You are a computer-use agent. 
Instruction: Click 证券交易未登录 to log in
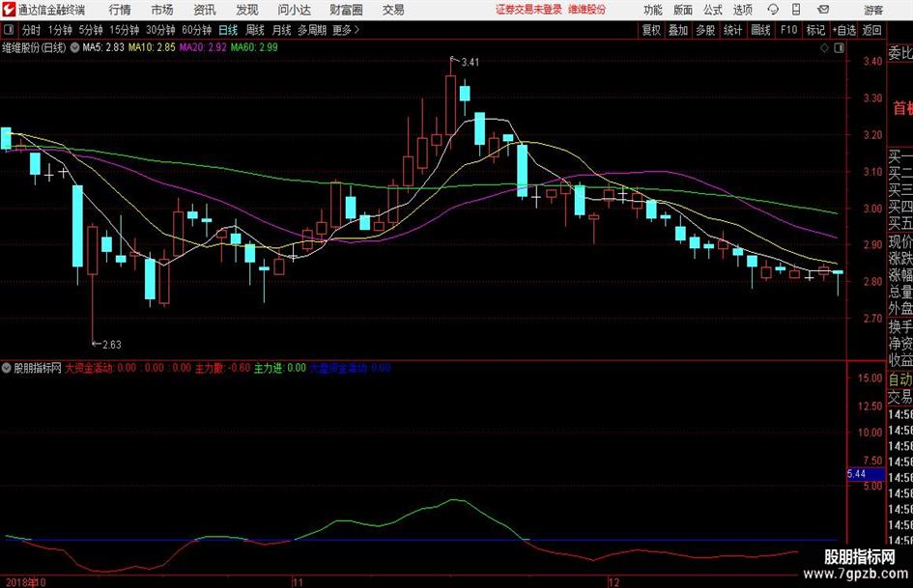tap(528, 10)
